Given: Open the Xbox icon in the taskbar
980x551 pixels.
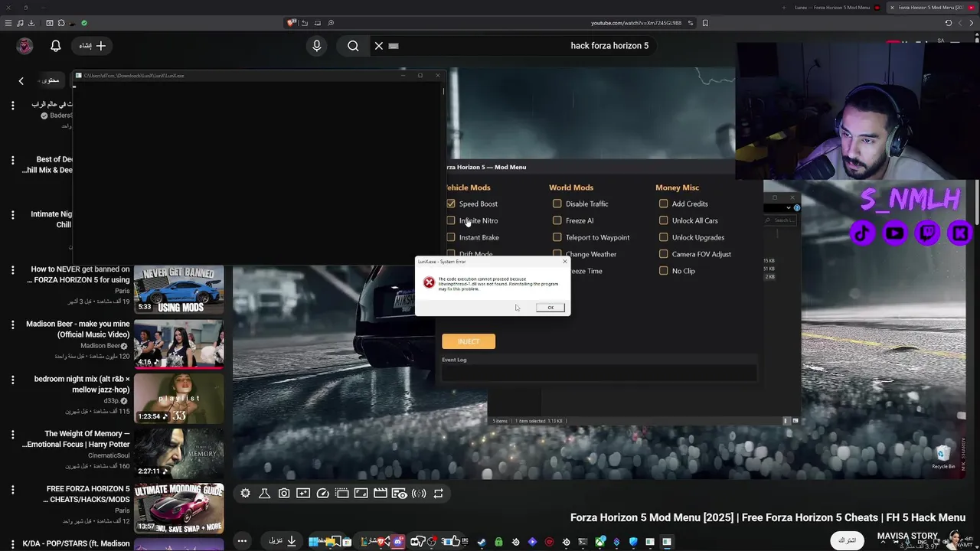Looking at the screenshot, I should (599, 542).
